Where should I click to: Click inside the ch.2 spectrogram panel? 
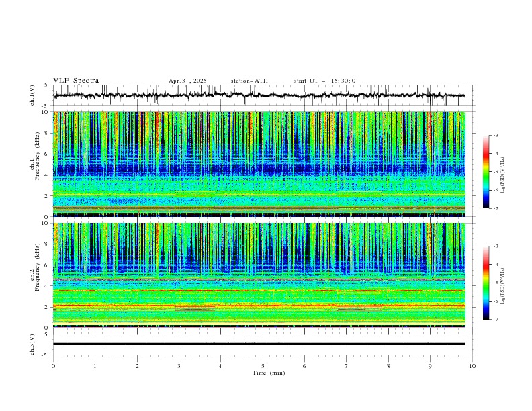tap(259, 275)
